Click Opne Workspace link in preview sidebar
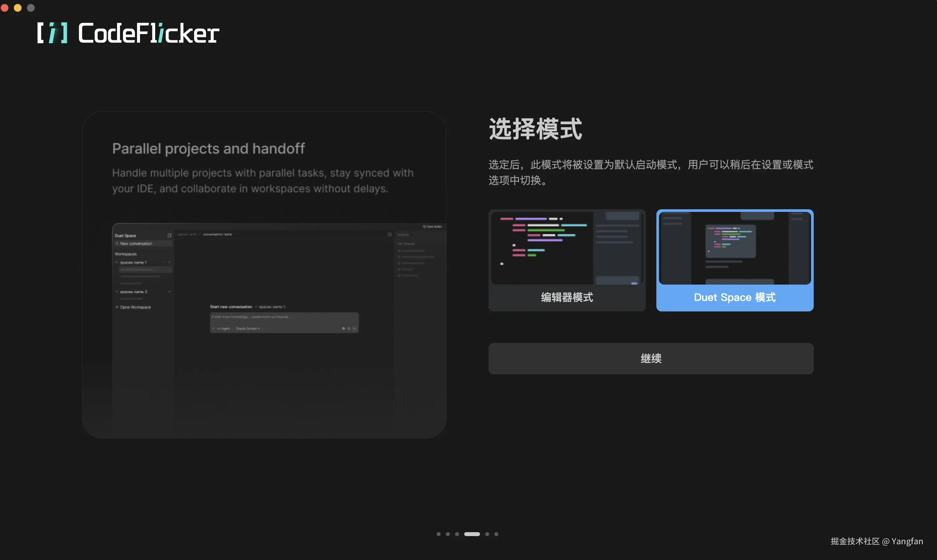This screenshot has width=937, height=560. click(x=135, y=307)
